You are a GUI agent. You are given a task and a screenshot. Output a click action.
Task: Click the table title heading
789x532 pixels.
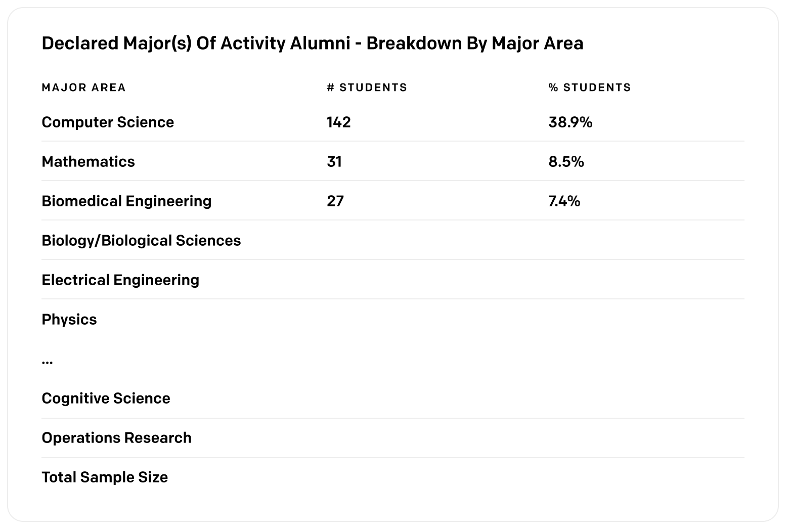tap(312, 43)
